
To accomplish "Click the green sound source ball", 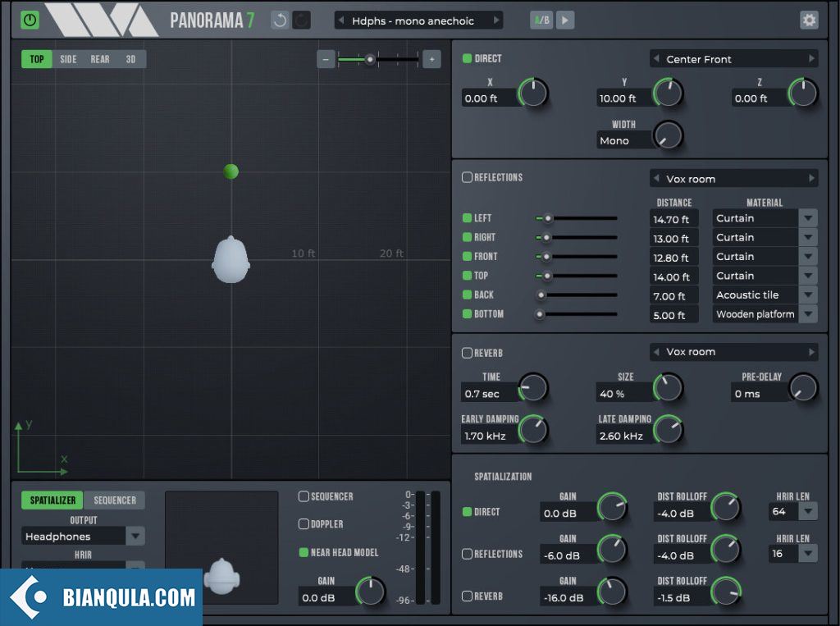I will 231,171.
